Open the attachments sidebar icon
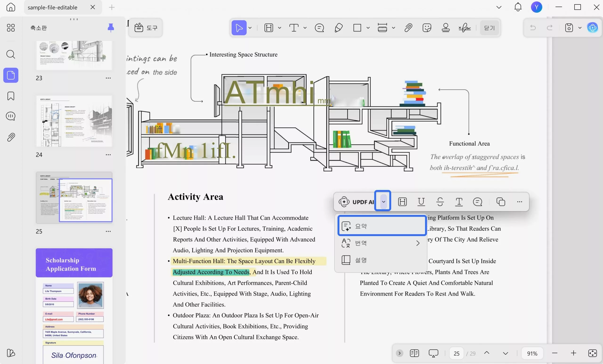Screen dimensions: 603x364 tap(11, 137)
